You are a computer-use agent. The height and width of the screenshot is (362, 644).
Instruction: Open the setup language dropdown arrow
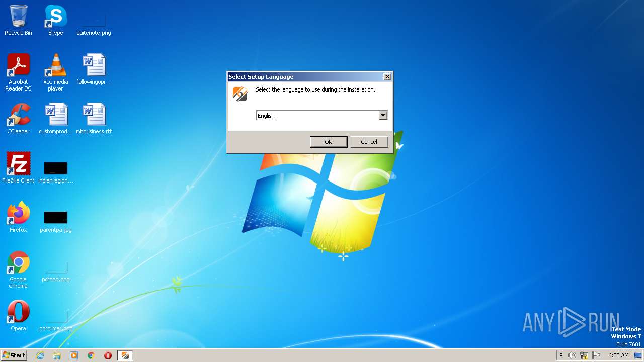coord(383,115)
